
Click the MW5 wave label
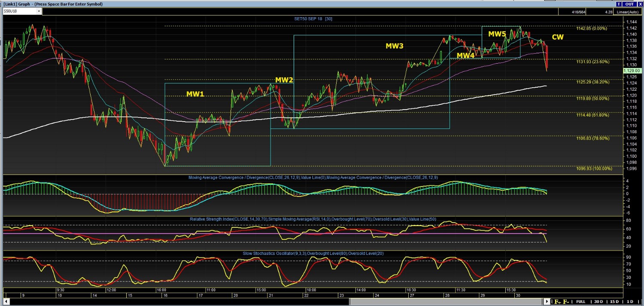click(497, 34)
